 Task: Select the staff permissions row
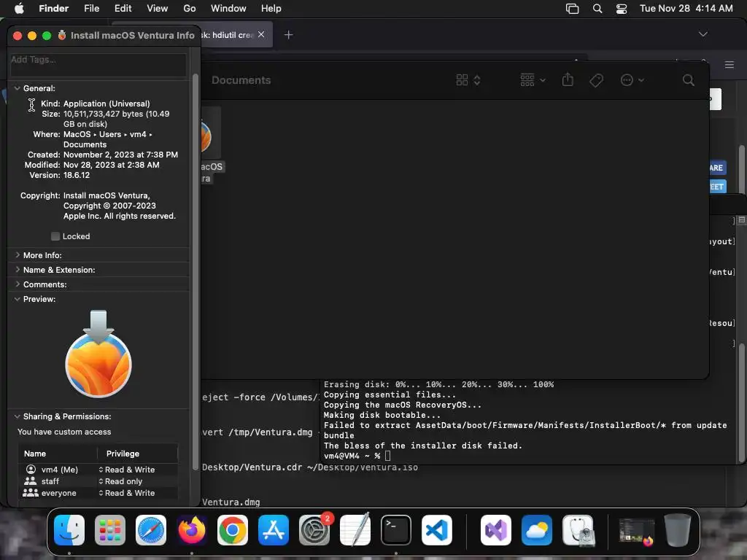pyautogui.click(x=98, y=481)
